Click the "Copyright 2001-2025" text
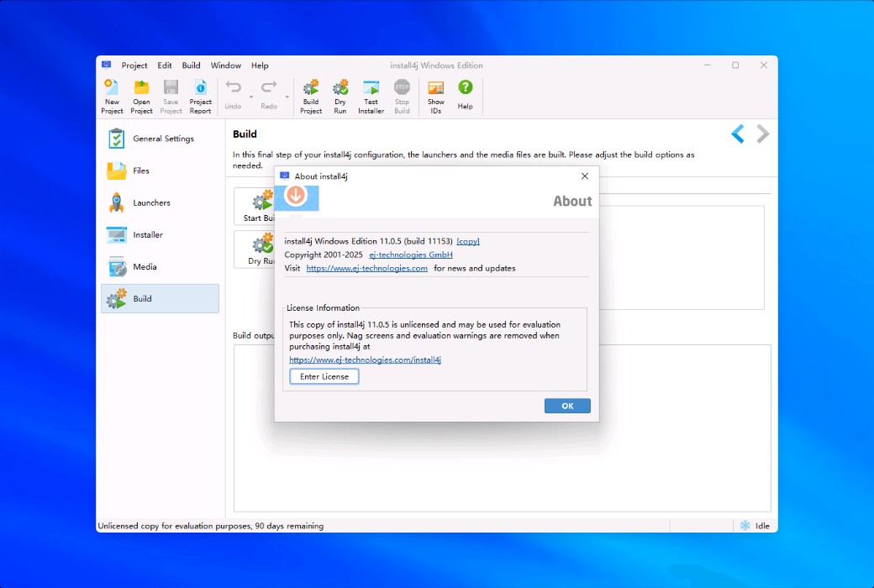The width and height of the screenshot is (874, 588). (x=324, y=255)
